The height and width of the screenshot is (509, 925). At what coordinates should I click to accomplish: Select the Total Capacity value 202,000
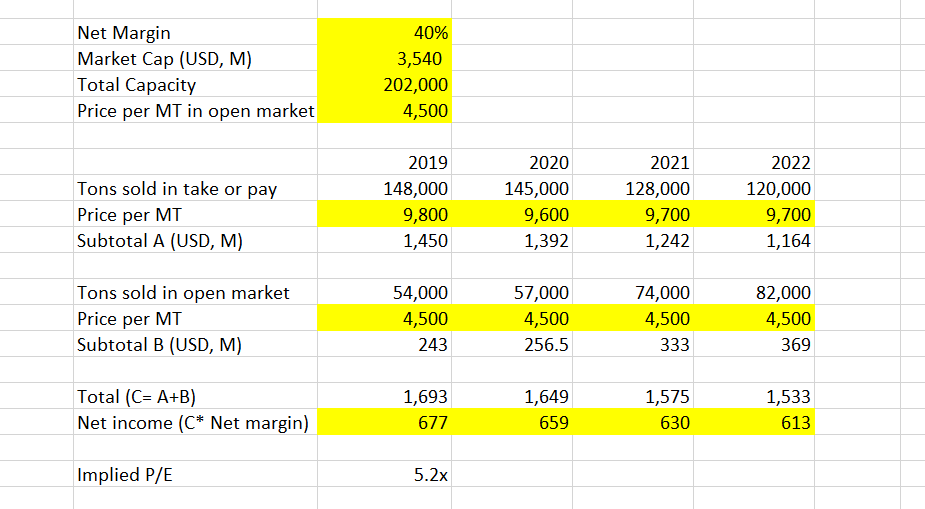[x=384, y=85]
